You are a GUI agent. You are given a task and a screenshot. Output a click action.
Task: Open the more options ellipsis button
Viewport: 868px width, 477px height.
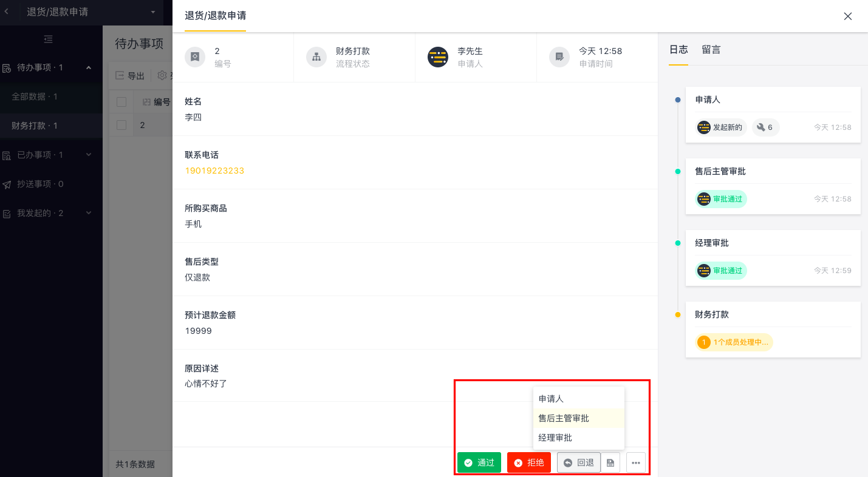point(636,462)
